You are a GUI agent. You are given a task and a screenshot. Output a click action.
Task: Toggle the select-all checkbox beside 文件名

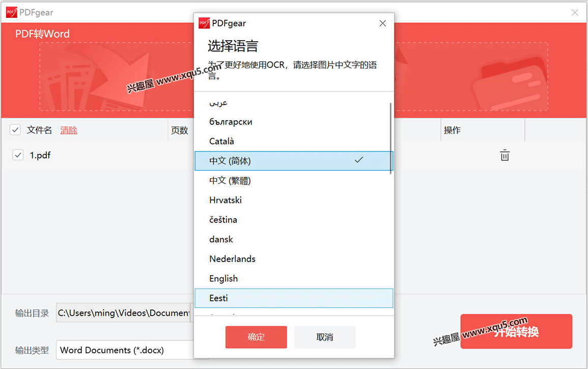(15, 130)
